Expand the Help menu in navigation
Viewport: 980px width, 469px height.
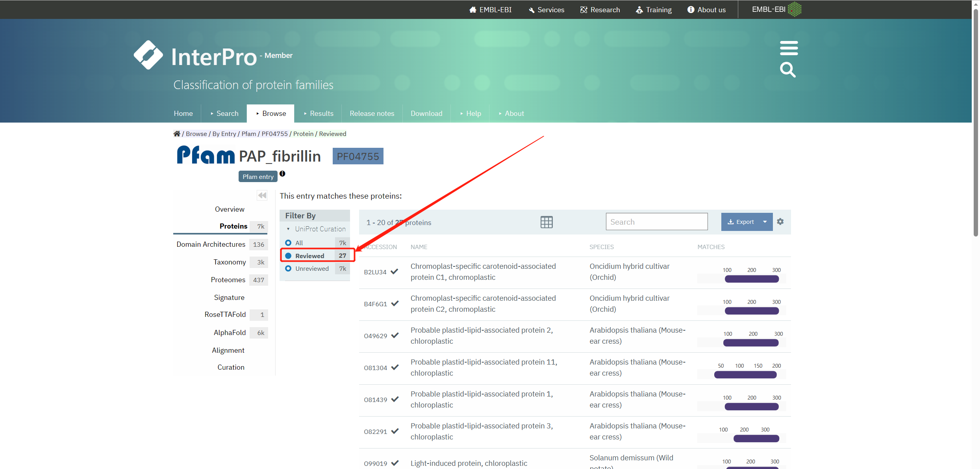click(471, 114)
